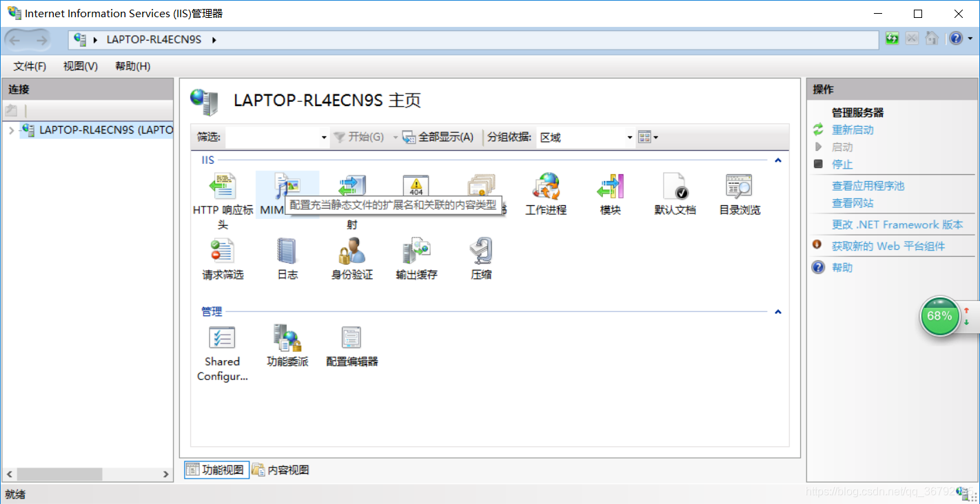Open the 目录浏览 feature icon
This screenshot has width=980, height=504.
coord(739,187)
